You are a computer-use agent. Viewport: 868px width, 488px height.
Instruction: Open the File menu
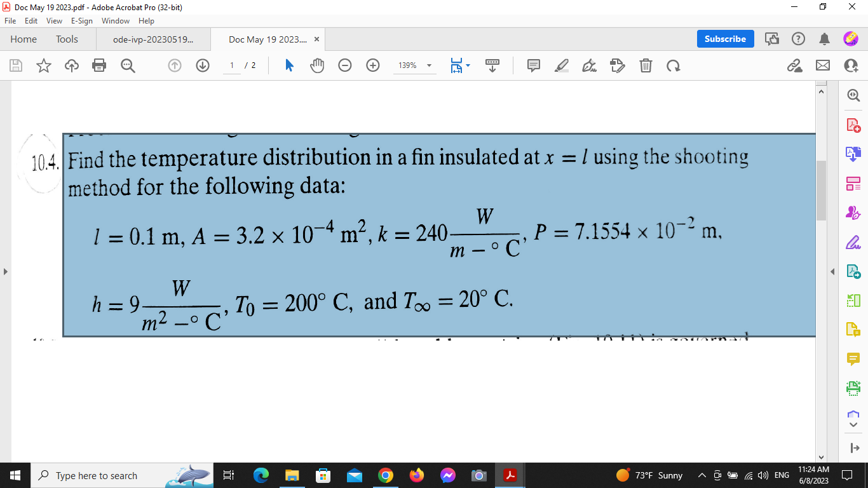[10, 21]
